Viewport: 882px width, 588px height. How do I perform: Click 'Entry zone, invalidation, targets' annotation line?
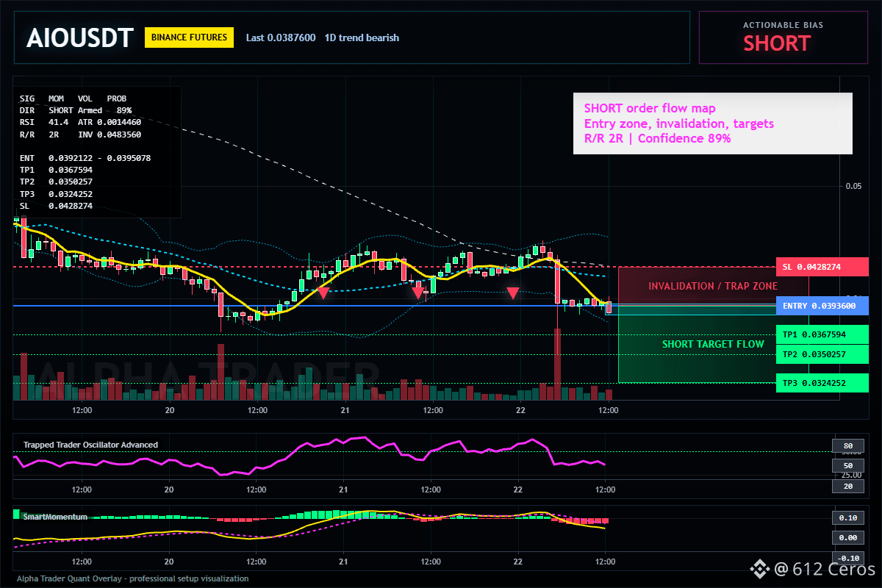click(x=679, y=123)
